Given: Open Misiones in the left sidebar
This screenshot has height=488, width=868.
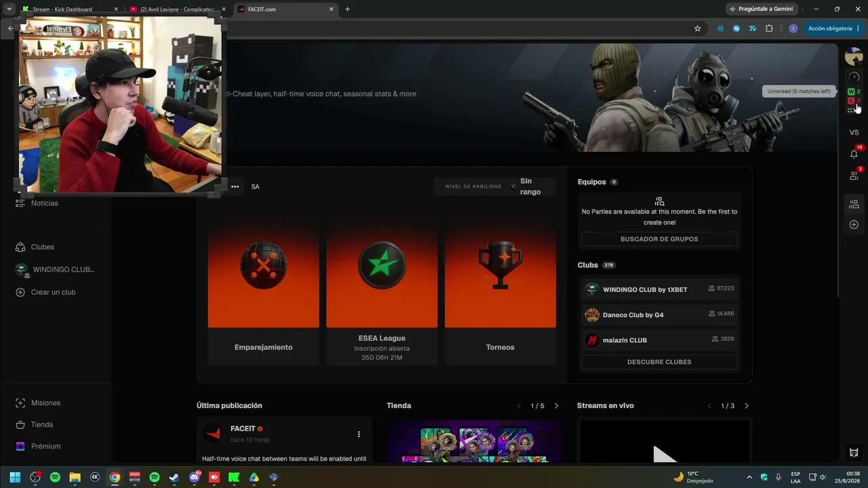Looking at the screenshot, I should tap(38, 403).
